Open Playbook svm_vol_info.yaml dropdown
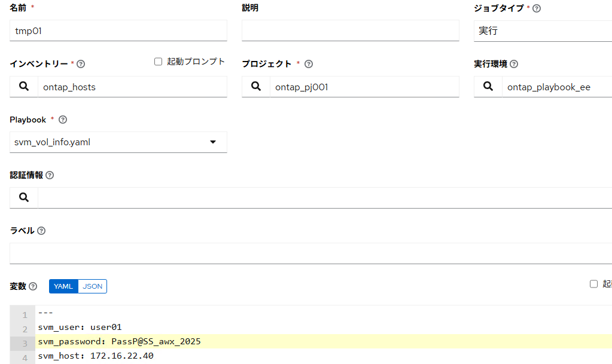Viewport: 612px width, 364px height. (118, 142)
